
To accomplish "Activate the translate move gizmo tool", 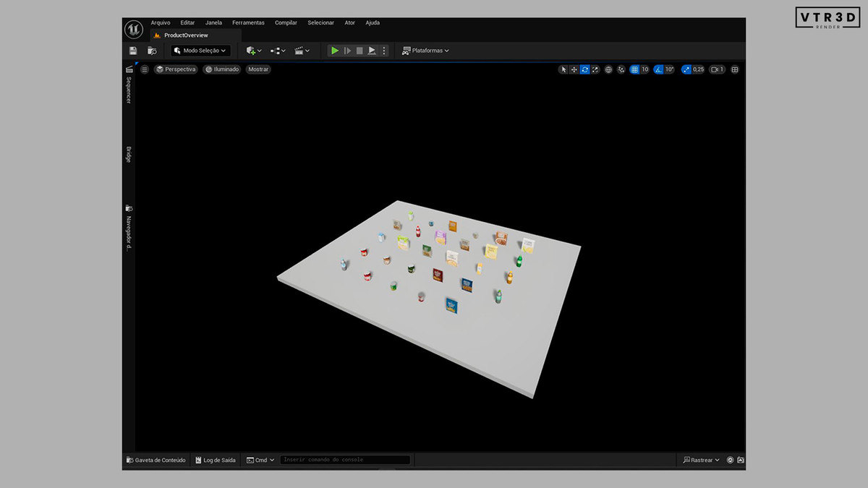I will tap(574, 69).
